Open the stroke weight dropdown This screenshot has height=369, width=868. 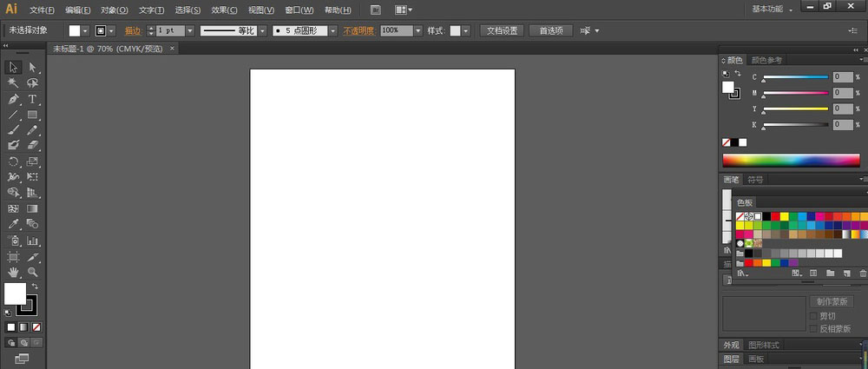191,30
